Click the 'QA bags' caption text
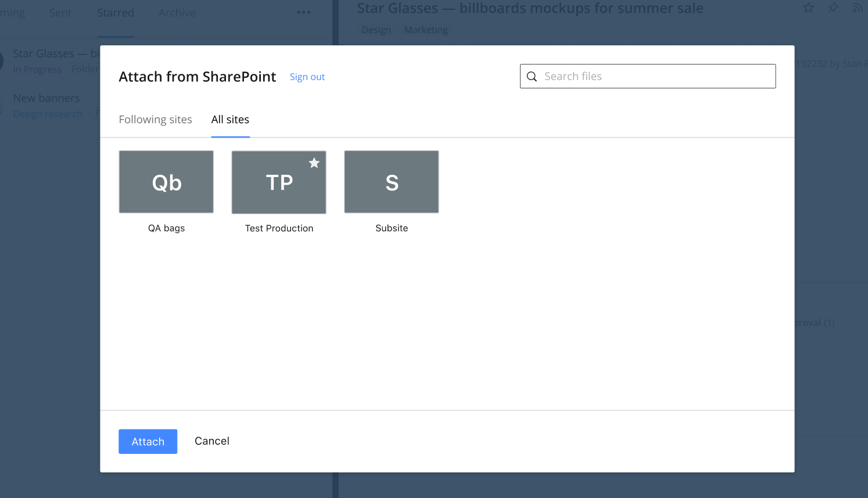The width and height of the screenshot is (868, 498). coord(166,228)
